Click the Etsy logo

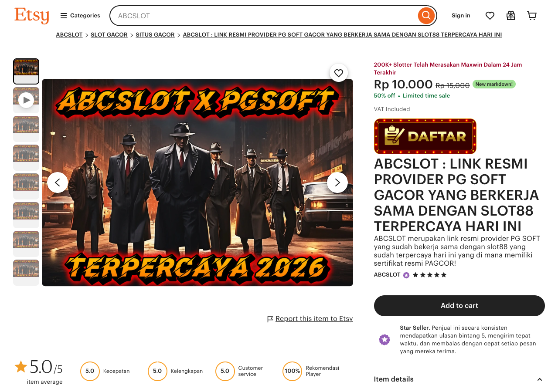click(x=32, y=16)
